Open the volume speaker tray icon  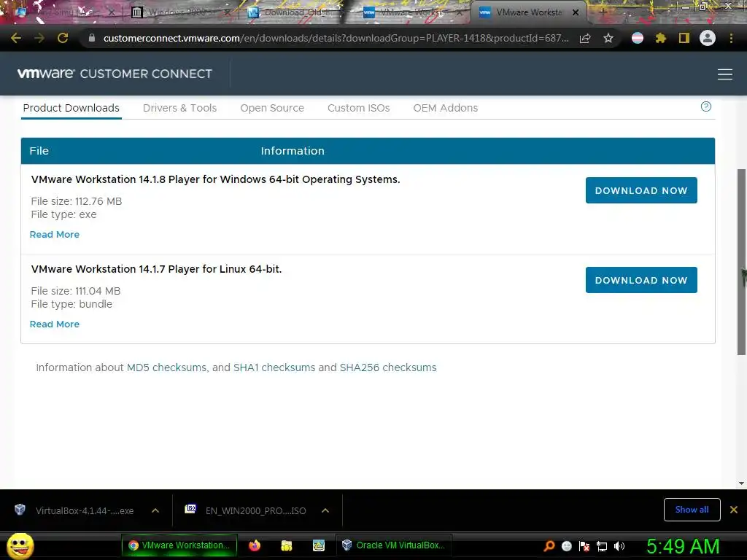[619, 546]
